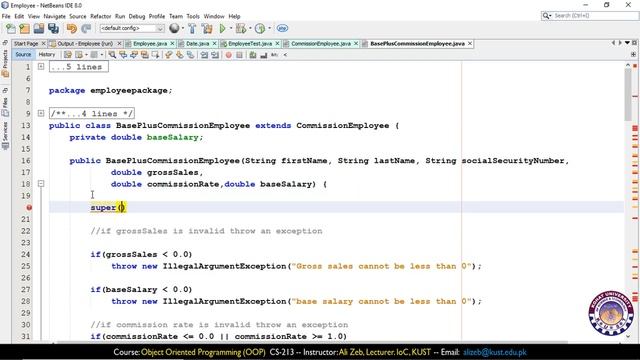The image size is (640, 360).
Task: Click the editor vertical scrollbar thumb
Action: coord(628,95)
